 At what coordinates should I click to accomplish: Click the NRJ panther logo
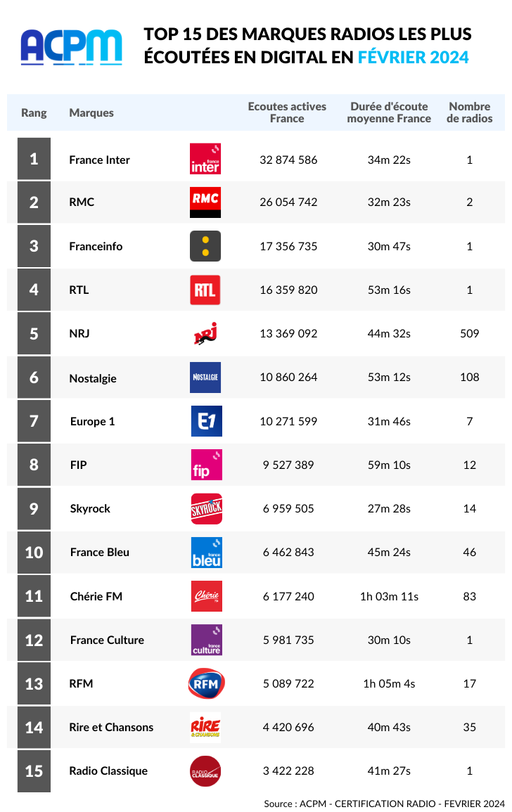pos(205,333)
